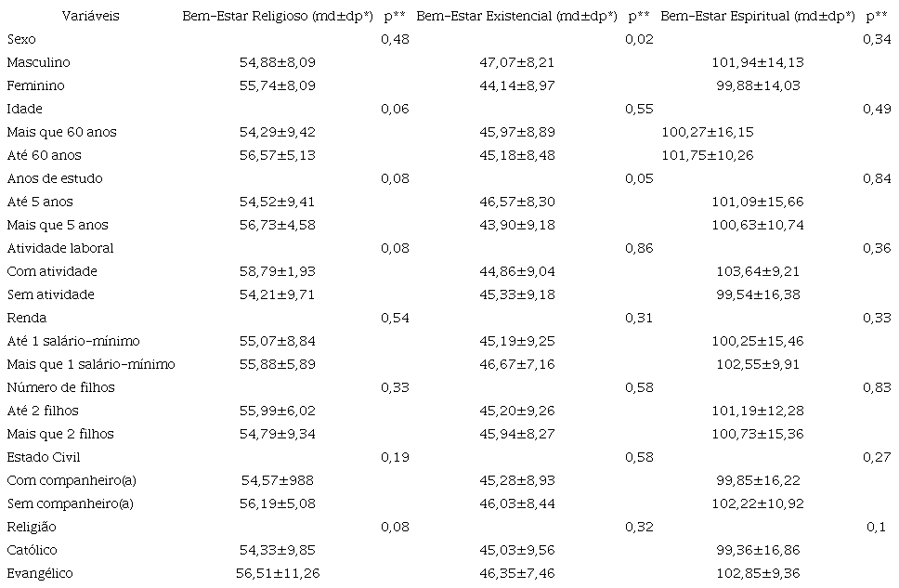Click the Mais que 60 anos label

pos(61,132)
